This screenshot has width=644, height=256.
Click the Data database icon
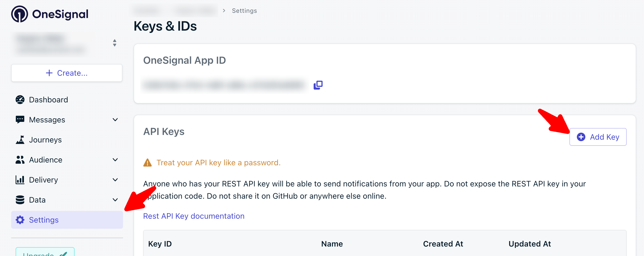20,200
